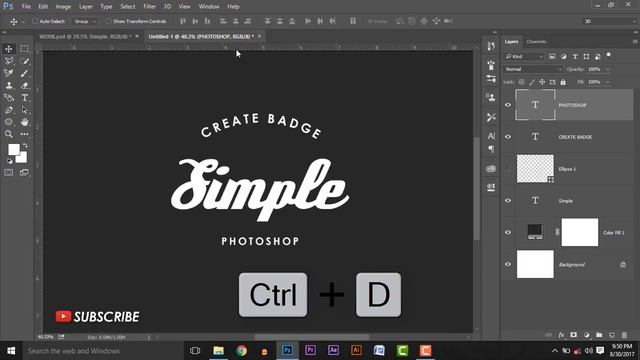Show the Ellipse 1 layer

coord(508,169)
